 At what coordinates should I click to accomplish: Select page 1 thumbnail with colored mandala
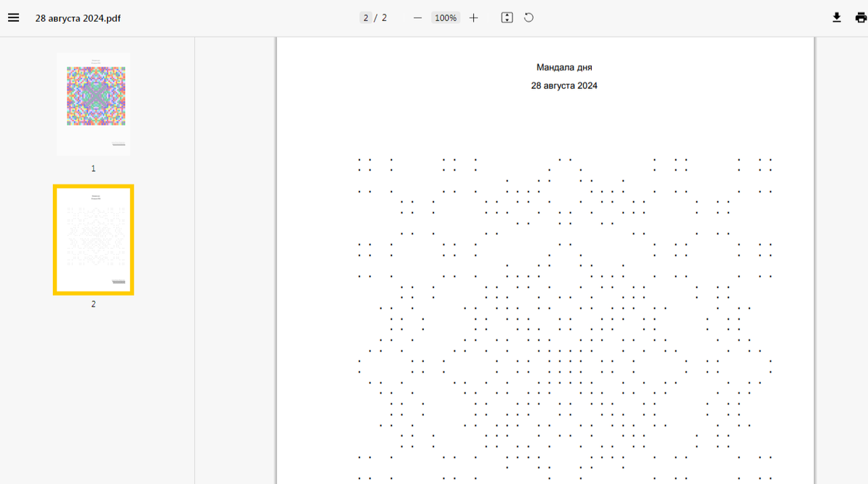93,103
